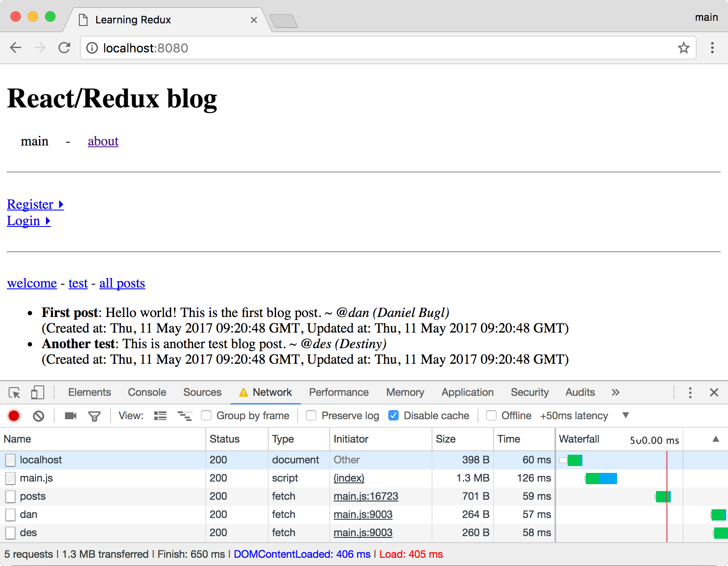Sort waterfall using the triangle arrow
728x566 pixels.
(x=716, y=439)
